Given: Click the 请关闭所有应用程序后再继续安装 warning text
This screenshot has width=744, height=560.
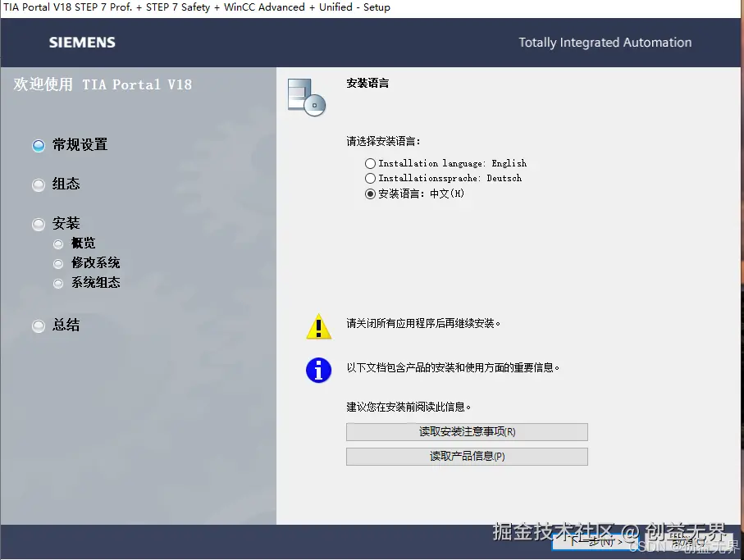Looking at the screenshot, I should 423,323.
